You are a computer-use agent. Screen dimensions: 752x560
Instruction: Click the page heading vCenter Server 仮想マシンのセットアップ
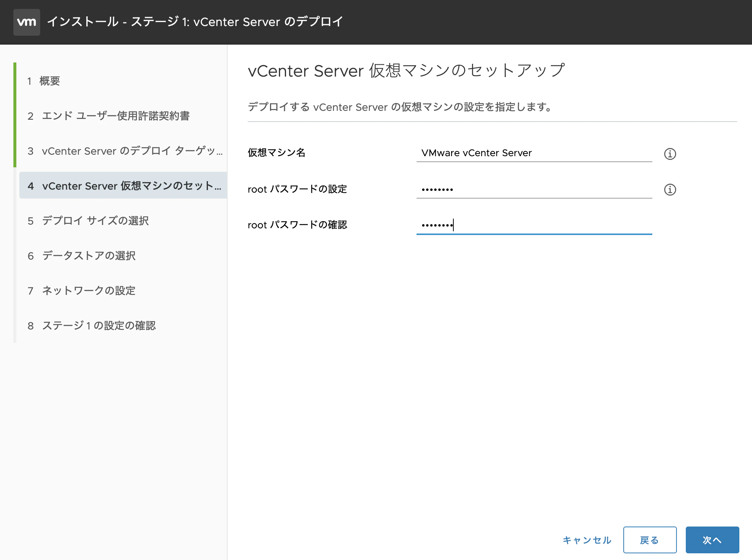click(406, 71)
